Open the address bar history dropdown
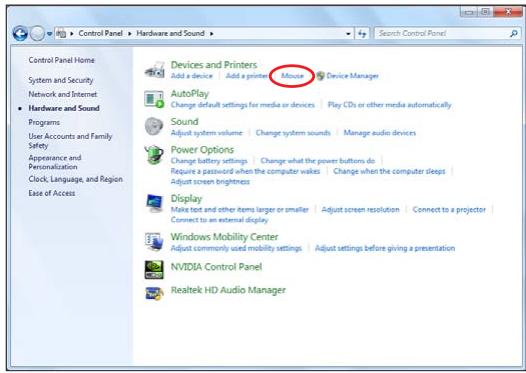526x373 pixels. tap(348, 34)
